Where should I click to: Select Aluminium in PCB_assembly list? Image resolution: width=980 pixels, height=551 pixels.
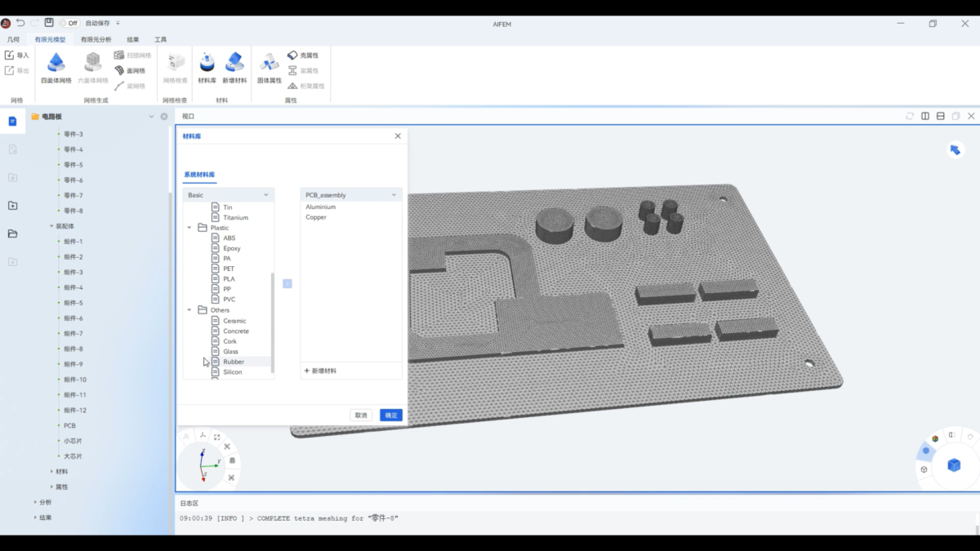coord(321,207)
